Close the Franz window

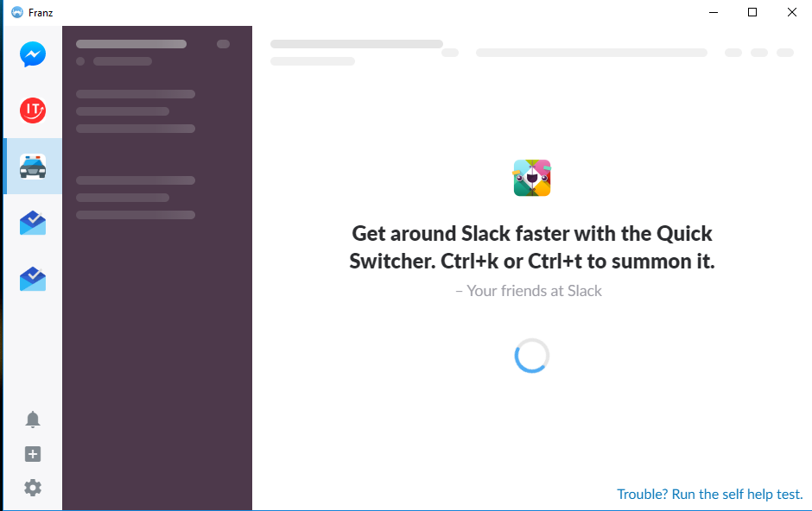[x=792, y=12]
